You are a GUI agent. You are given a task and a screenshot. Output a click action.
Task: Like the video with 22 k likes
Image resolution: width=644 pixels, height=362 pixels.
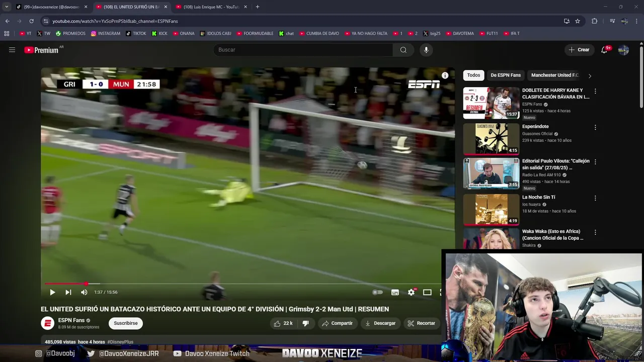click(283, 323)
